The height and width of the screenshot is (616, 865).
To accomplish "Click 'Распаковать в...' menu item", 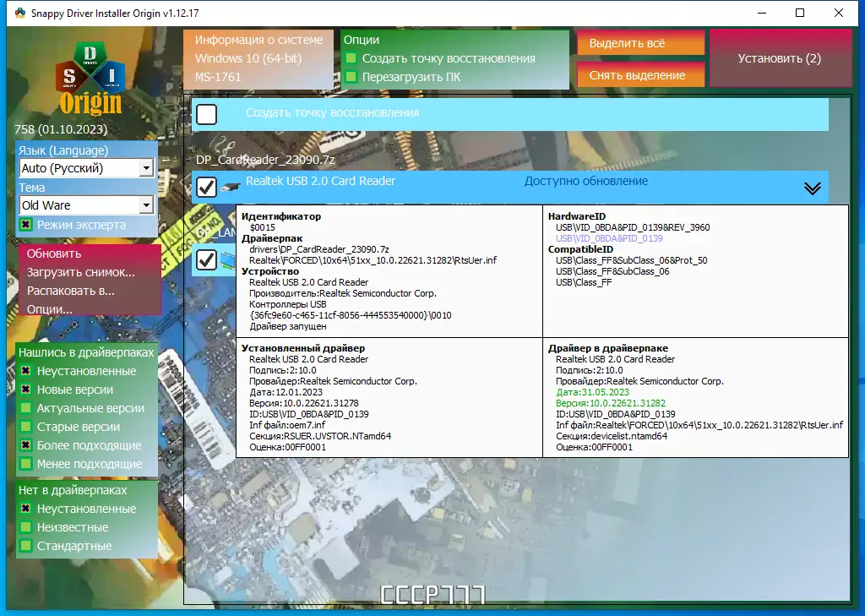I will click(x=71, y=291).
